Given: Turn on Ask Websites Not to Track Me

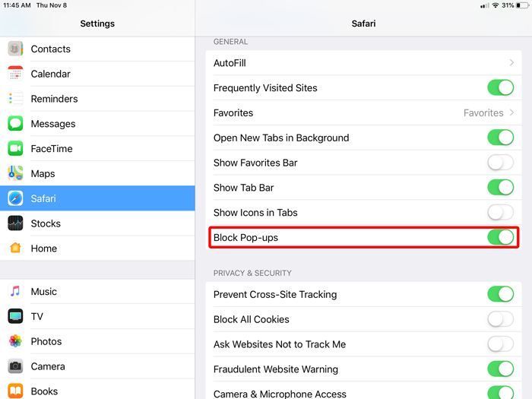Looking at the screenshot, I should 500,344.
